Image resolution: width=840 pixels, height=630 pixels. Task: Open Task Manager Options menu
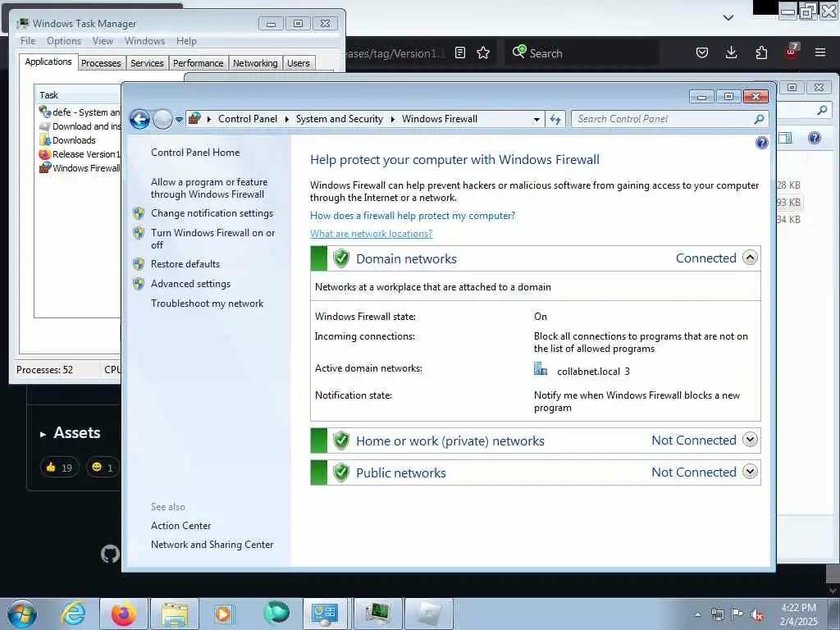64,41
